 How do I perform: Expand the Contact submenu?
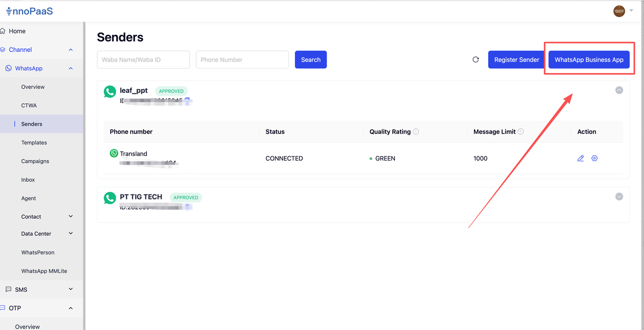(x=70, y=217)
